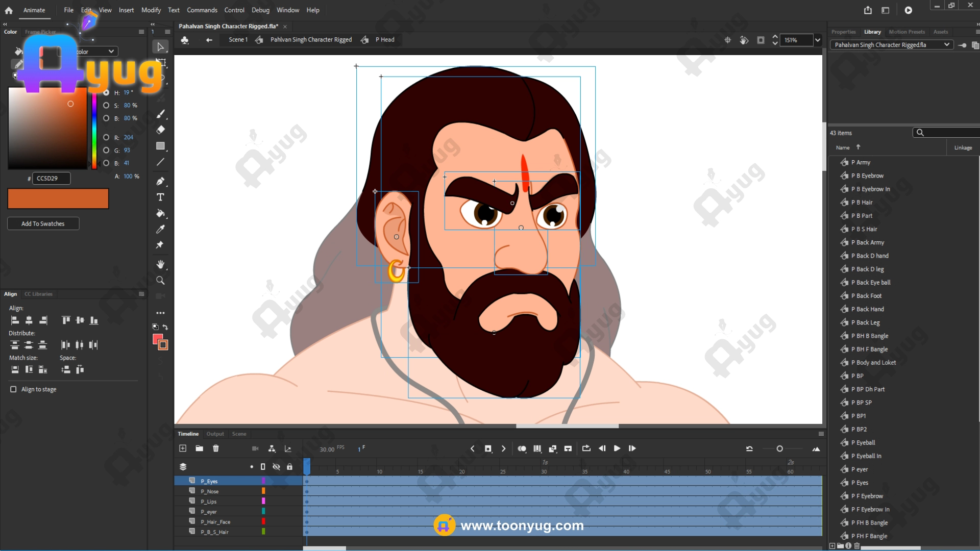Play the timeline animation

(617, 448)
